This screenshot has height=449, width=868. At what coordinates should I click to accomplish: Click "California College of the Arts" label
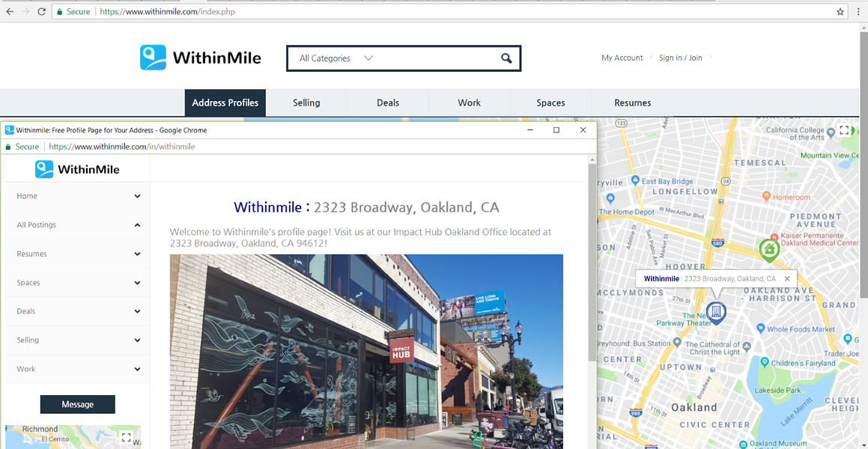tap(795, 133)
